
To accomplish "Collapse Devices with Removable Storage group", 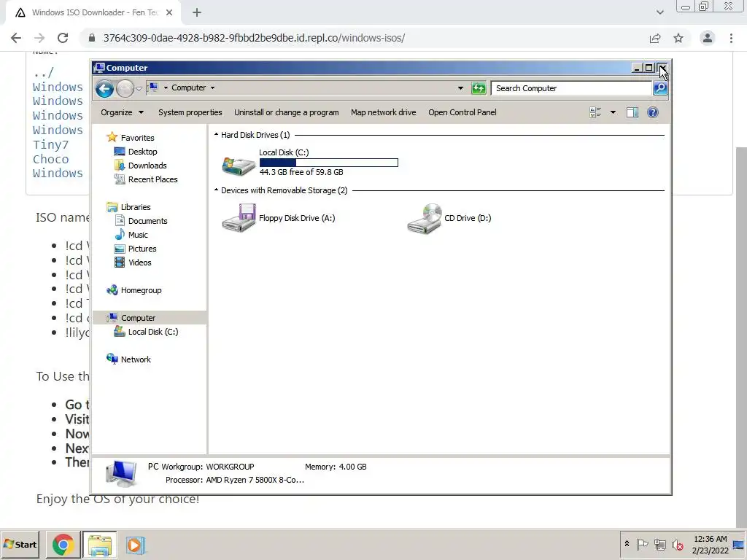I will click(x=216, y=190).
